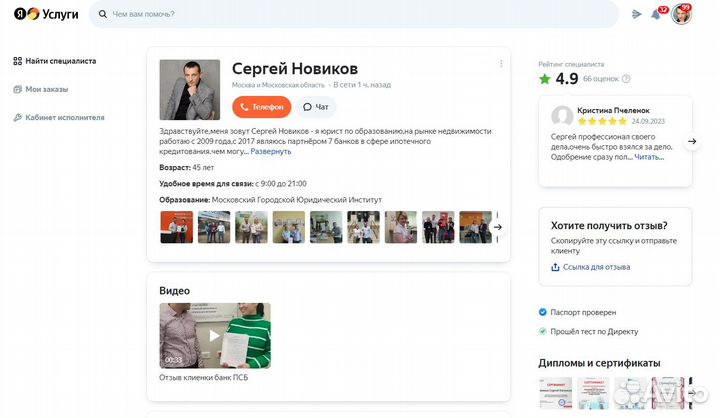Open 'Найти специалиста' in sidebar
Viewport: 720px width, 418px height.
[x=55, y=61]
